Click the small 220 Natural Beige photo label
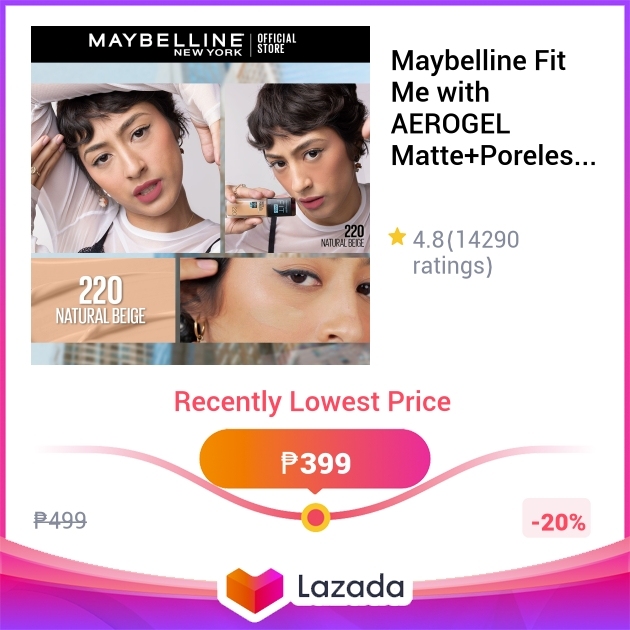Viewport: 630px width, 630px height. (x=343, y=236)
